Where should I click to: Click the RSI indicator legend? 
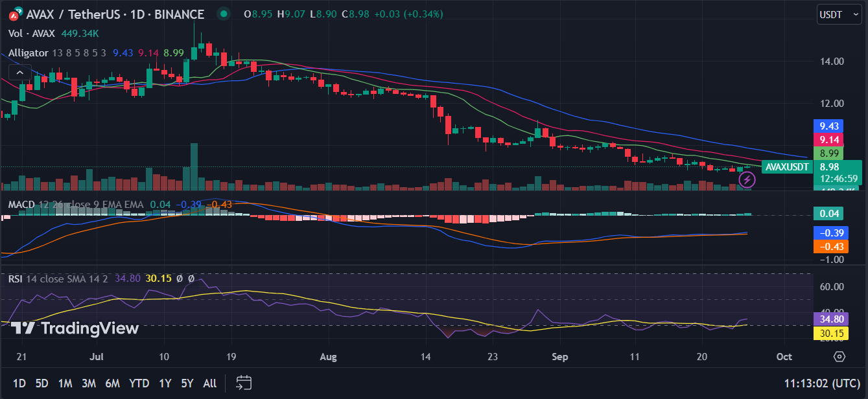click(x=14, y=279)
